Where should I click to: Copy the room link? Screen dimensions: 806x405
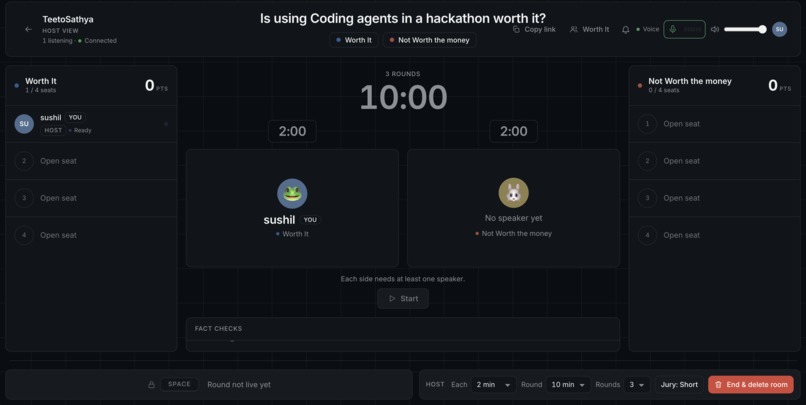click(534, 29)
